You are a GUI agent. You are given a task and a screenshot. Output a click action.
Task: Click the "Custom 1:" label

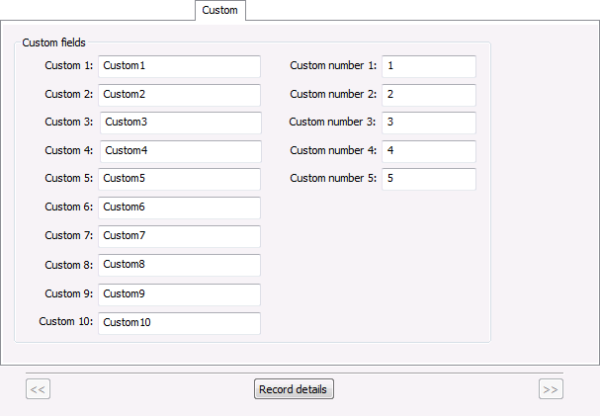(68, 65)
